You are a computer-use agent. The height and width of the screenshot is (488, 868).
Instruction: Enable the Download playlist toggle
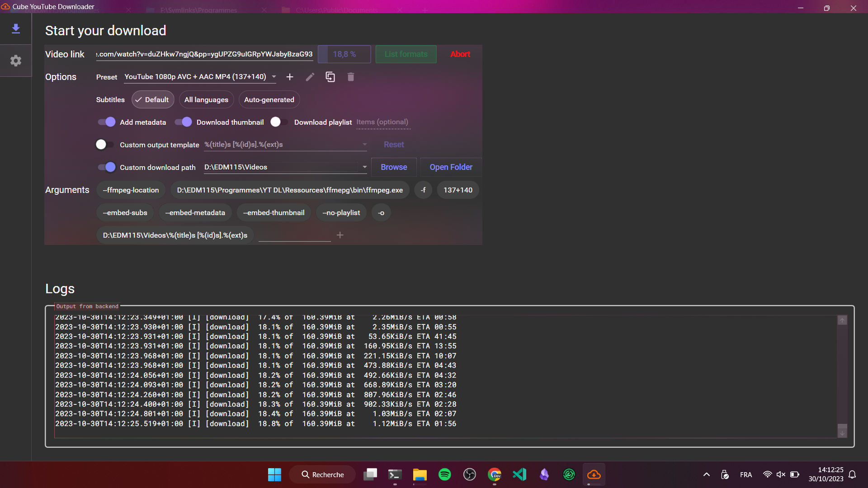point(277,122)
